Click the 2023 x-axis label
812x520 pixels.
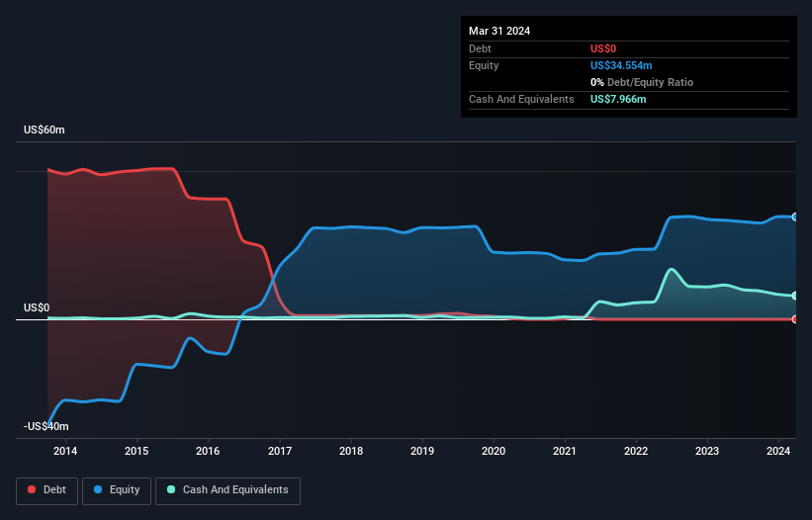point(707,451)
